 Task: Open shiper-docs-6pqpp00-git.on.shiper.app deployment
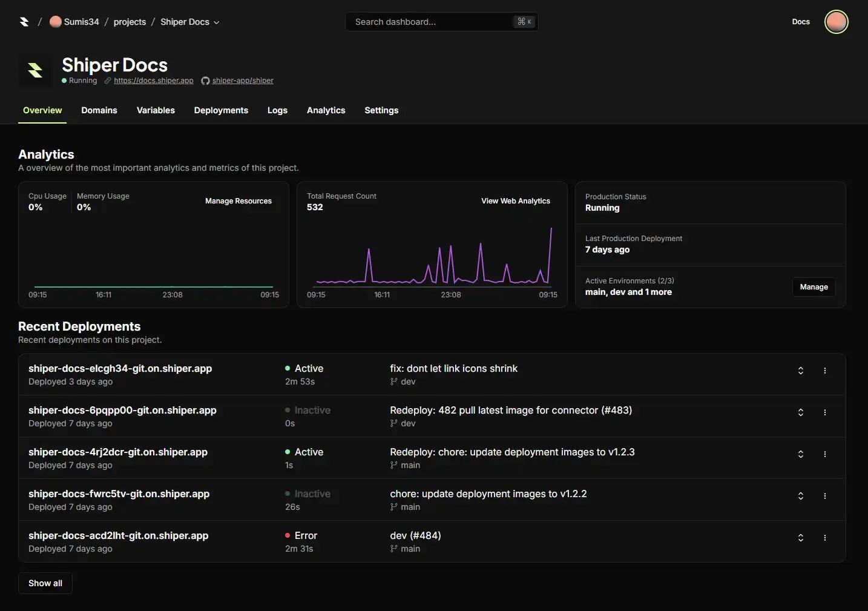[x=122, y=410]
